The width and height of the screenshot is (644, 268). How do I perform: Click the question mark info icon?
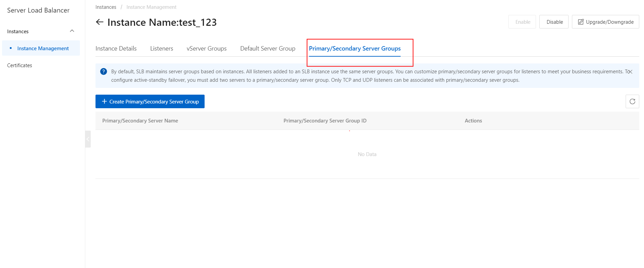coord(104,72)
